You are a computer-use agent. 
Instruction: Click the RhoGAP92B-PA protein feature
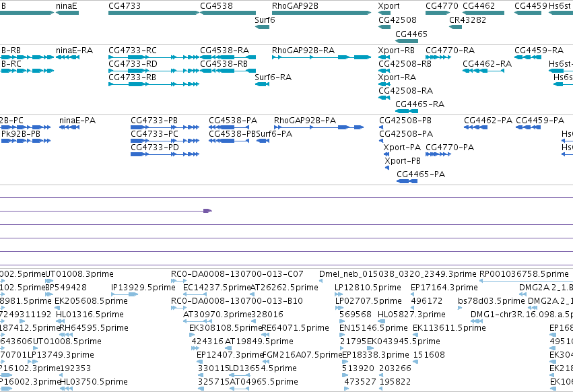click(x=318, y=127)
